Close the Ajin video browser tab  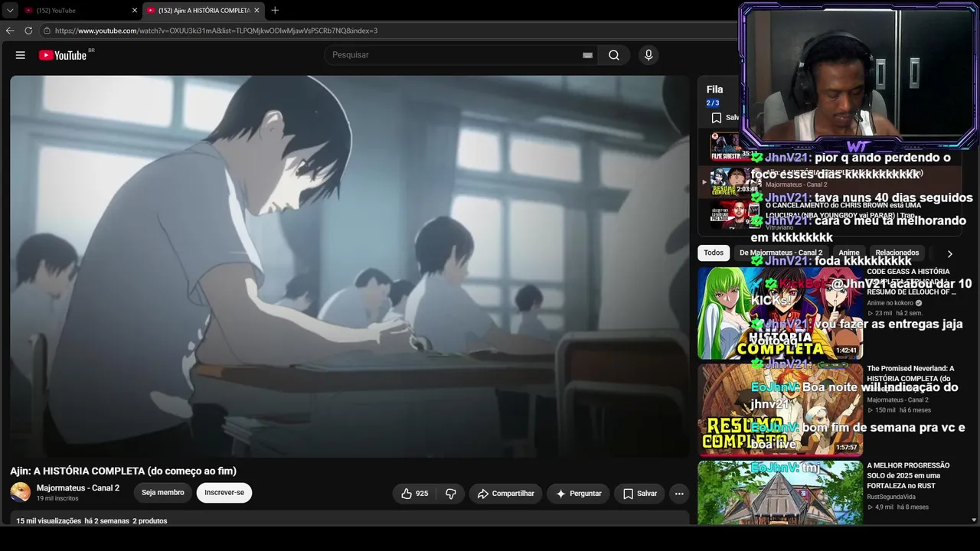pos(256,11)
